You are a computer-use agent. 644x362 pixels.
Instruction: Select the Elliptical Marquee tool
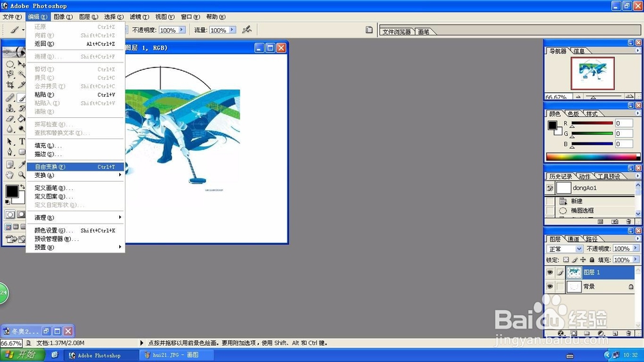coord(10,64)
